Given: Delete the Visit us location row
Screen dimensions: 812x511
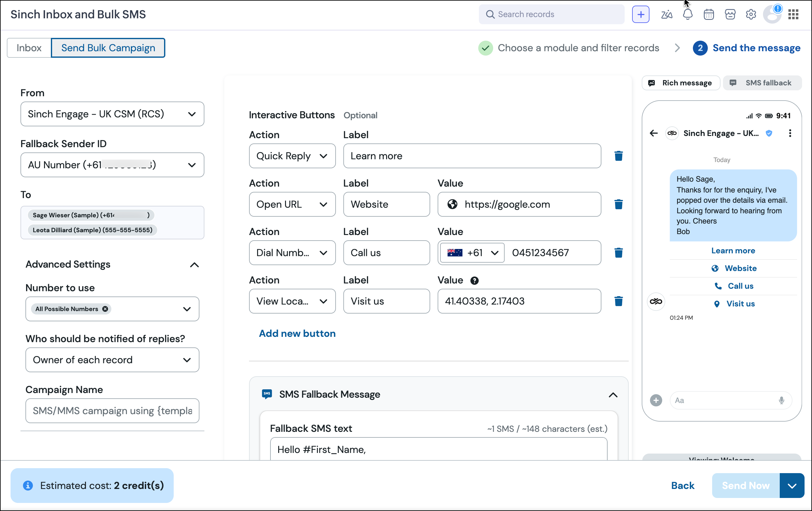Looking at the screenshot, I should 618,301.
